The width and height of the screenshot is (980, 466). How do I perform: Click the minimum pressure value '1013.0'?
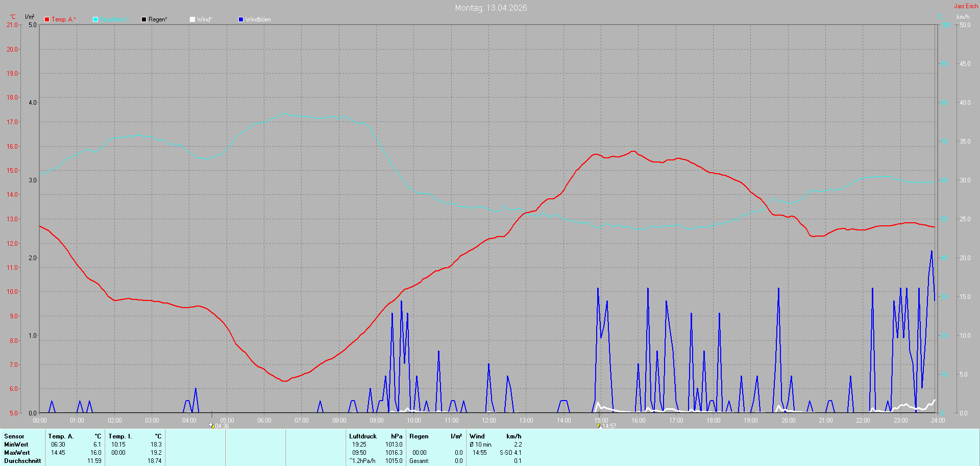[394, 445]
